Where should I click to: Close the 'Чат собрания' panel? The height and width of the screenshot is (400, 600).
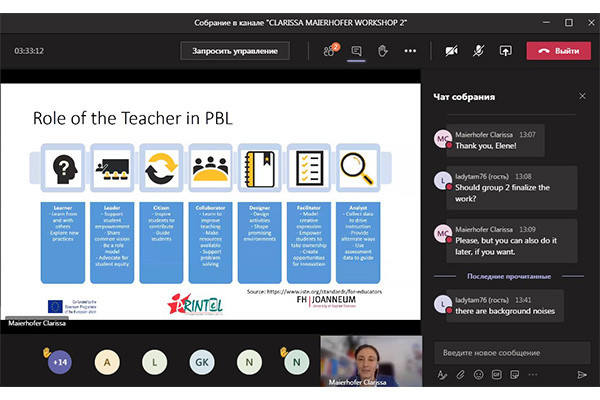(x=582, y=96)
